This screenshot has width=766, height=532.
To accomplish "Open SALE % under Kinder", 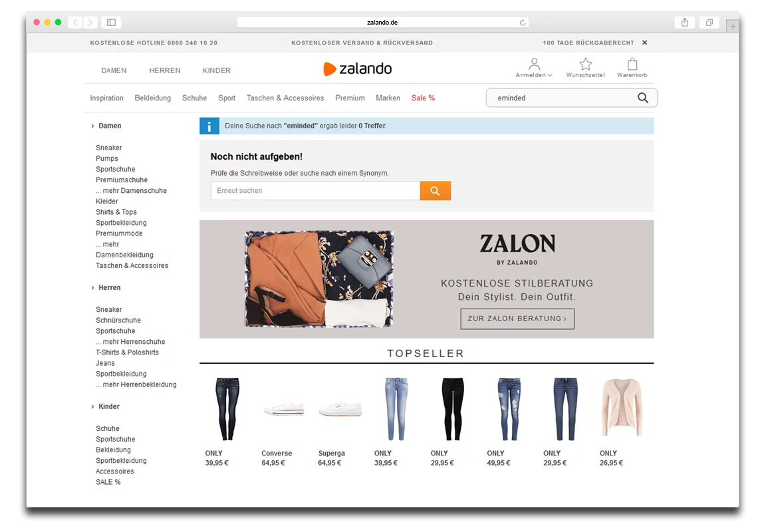I will (108, 482).
